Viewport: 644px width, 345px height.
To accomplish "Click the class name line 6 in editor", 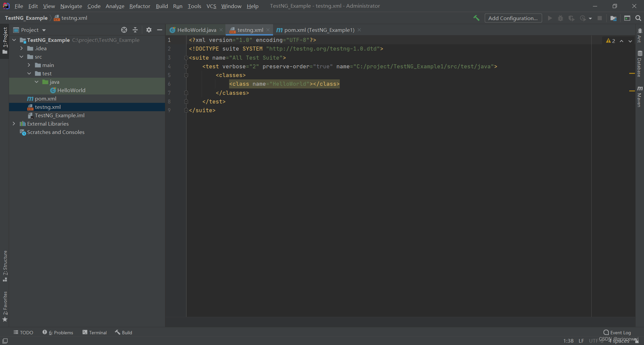I will 284,84.
